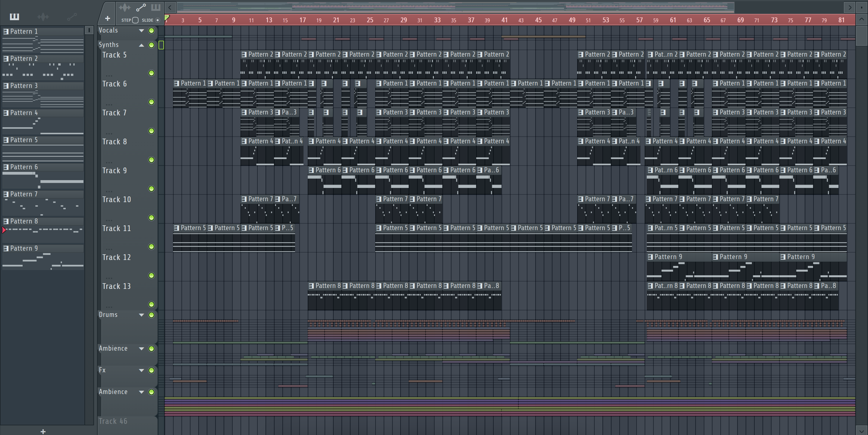Screen dimensions: 868x435
Task: Select the Track 5 name label
Action: (x=115, y=55)
